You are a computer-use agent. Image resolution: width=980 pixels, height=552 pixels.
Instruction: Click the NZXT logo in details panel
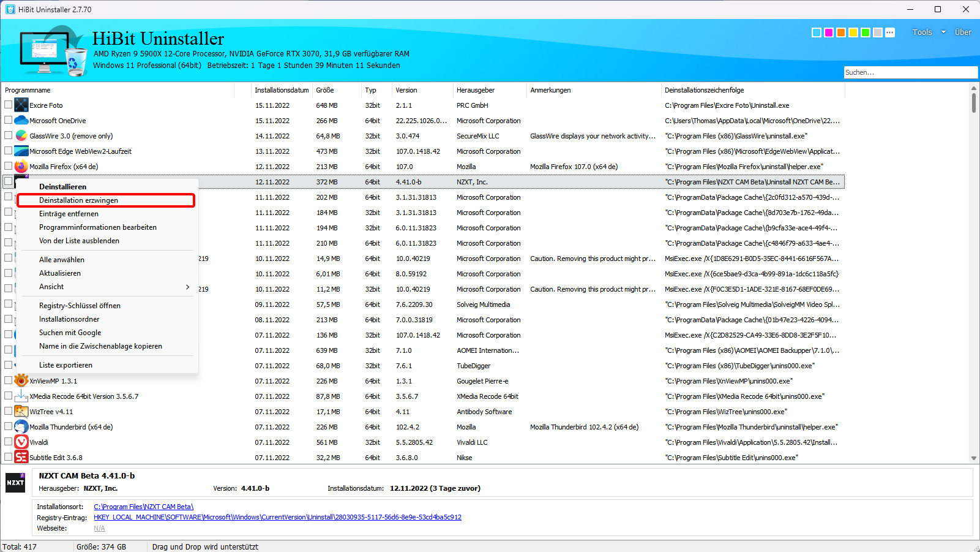click(15, 483)
